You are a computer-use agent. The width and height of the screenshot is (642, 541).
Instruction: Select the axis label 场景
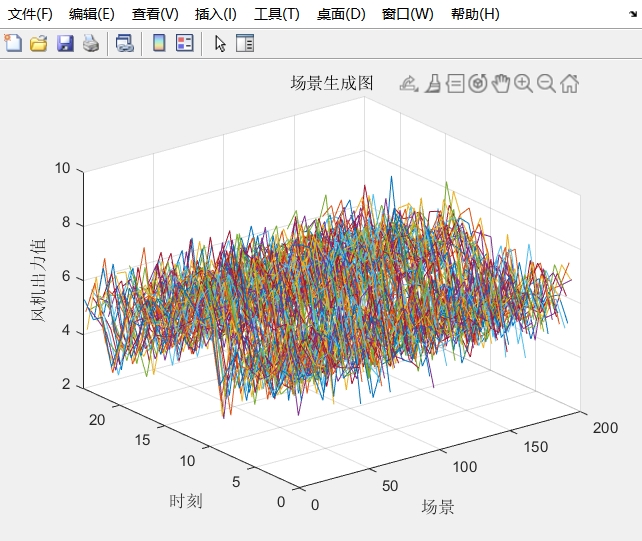pyautogui.click(x=438, y=507)
